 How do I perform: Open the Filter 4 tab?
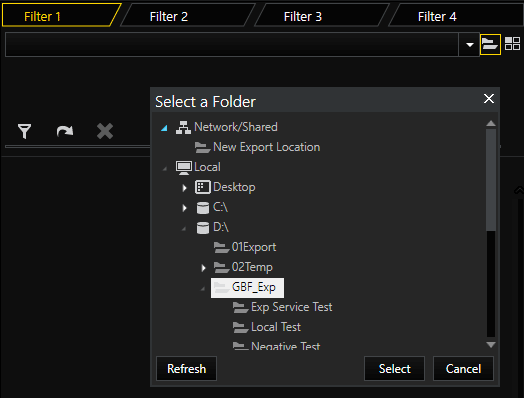pyautogui.click(x=437, y=16)
